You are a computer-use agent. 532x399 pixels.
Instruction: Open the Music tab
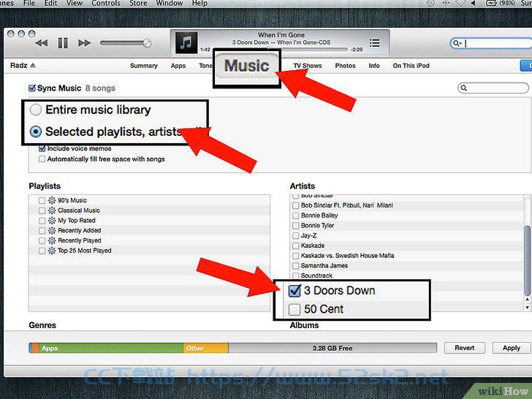247,66
